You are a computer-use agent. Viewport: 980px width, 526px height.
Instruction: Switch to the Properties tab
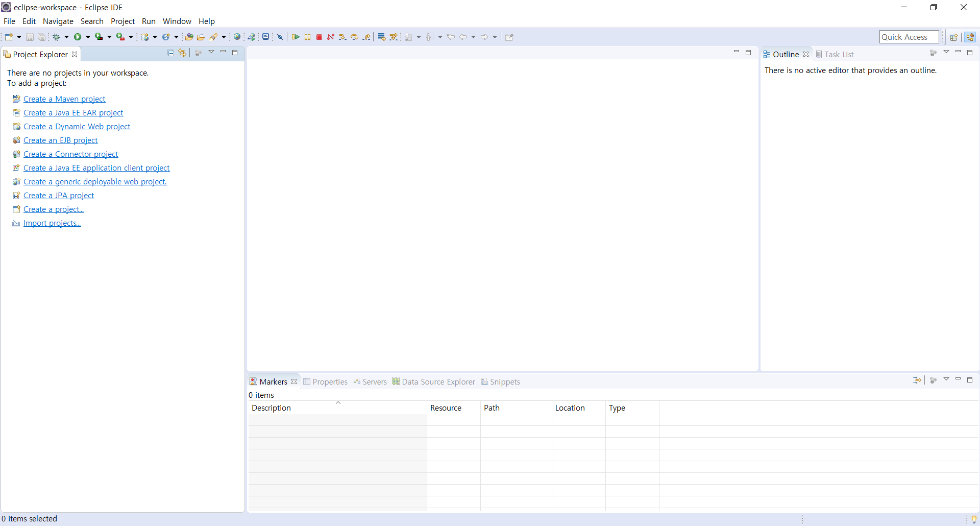click(x=325, y=381)
